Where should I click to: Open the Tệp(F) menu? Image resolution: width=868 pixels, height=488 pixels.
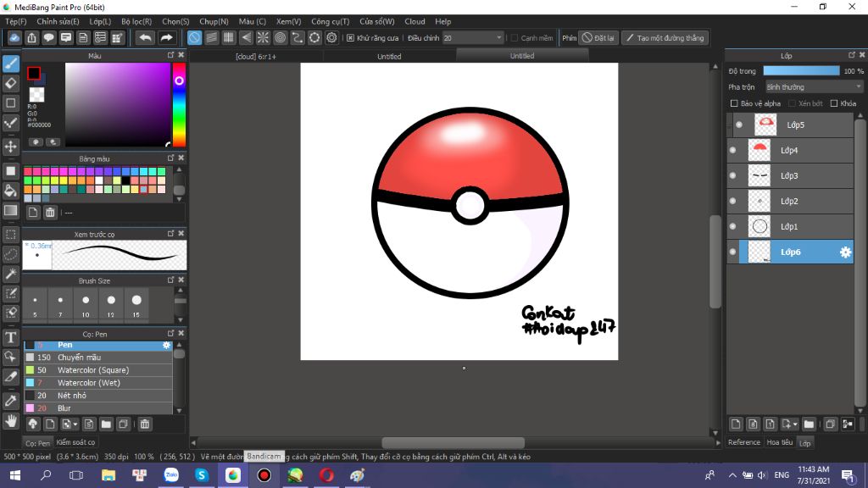click(16, 21)
